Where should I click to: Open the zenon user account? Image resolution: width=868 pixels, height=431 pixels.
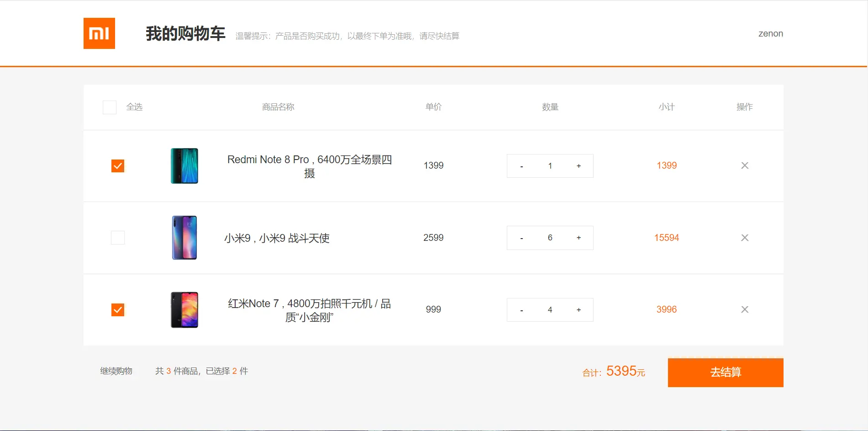pyautogui.click(x=771, y=33)
